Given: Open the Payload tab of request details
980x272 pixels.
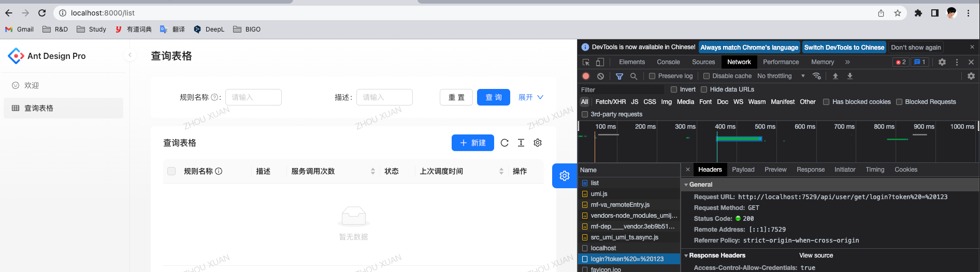Looking at the screenshot, I should click(743, 170).
